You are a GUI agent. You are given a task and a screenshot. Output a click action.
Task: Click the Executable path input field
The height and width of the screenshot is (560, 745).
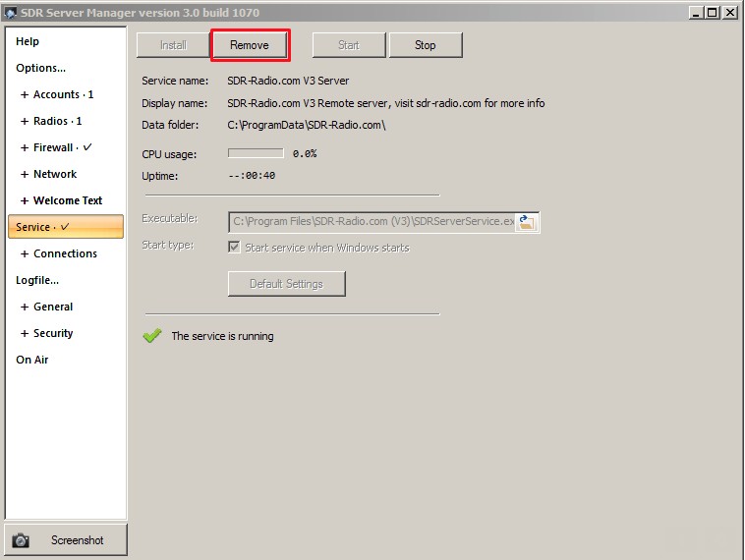(372, 222)
